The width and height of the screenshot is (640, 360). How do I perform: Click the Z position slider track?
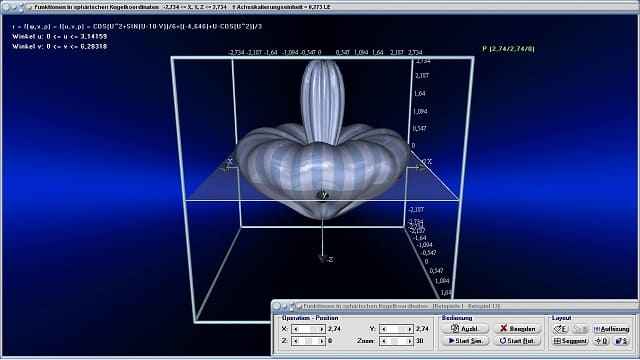tap(309, 341)
